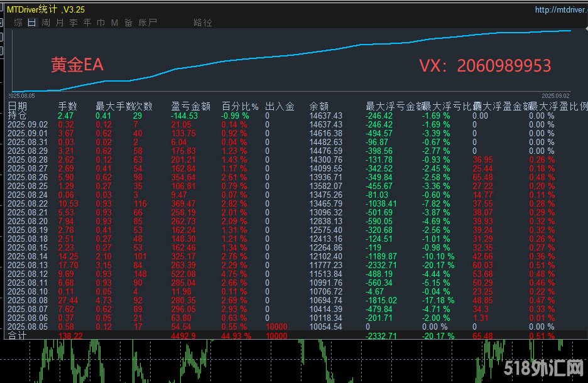Open the 账户 account tab
This screenshot has width=588, height=383.
148,23
